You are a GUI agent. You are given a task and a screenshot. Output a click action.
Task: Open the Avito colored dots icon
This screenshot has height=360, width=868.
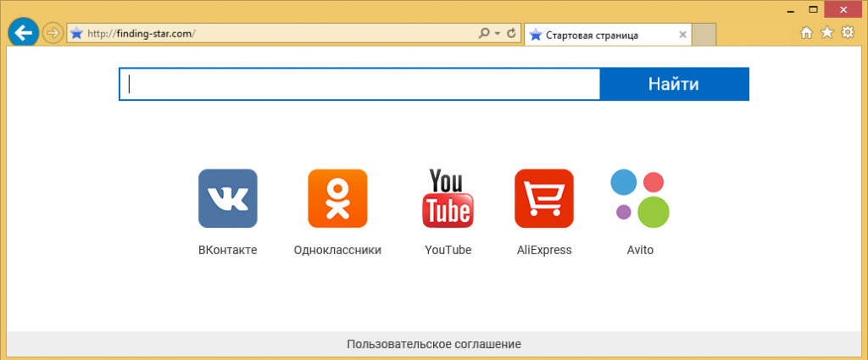tap(640, 198)
